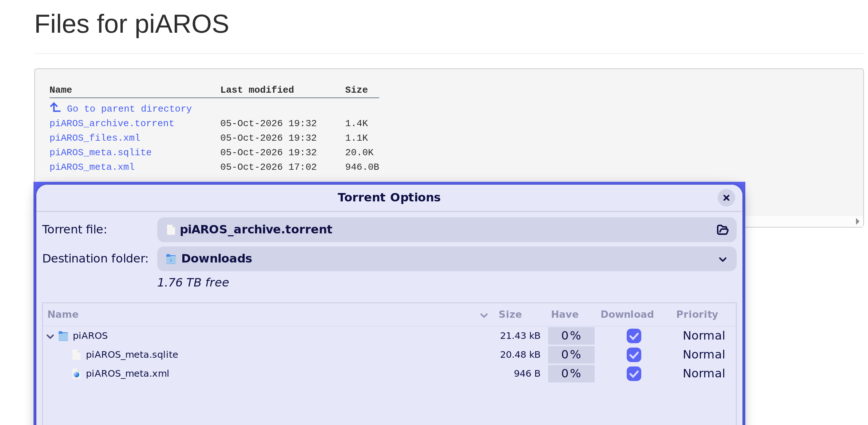
Task: Open the piAROS_meta.xml link on webpage
Action: (x=92, y=167)
